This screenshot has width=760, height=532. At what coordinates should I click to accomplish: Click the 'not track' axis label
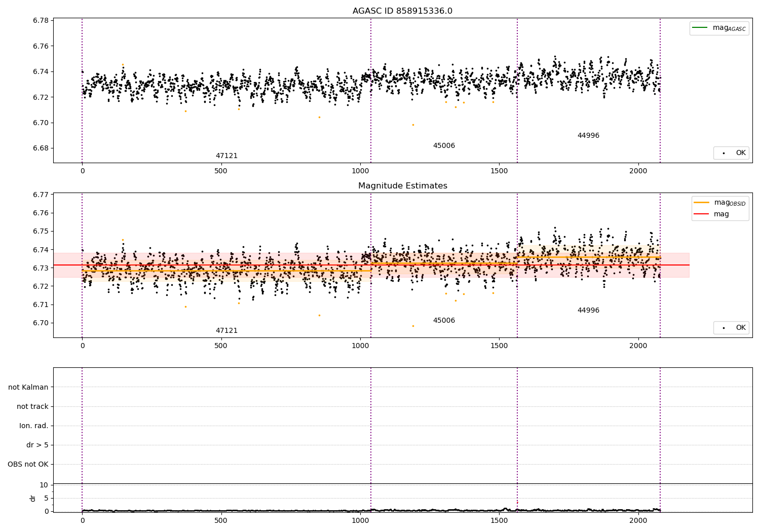pos(32,406)
